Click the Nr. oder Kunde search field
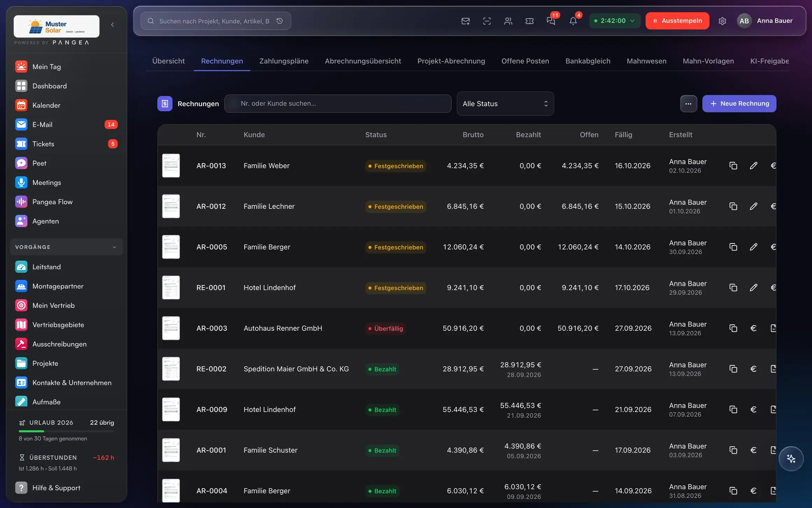The width and height of the screenshot is (812, 508). pos(338,103)
